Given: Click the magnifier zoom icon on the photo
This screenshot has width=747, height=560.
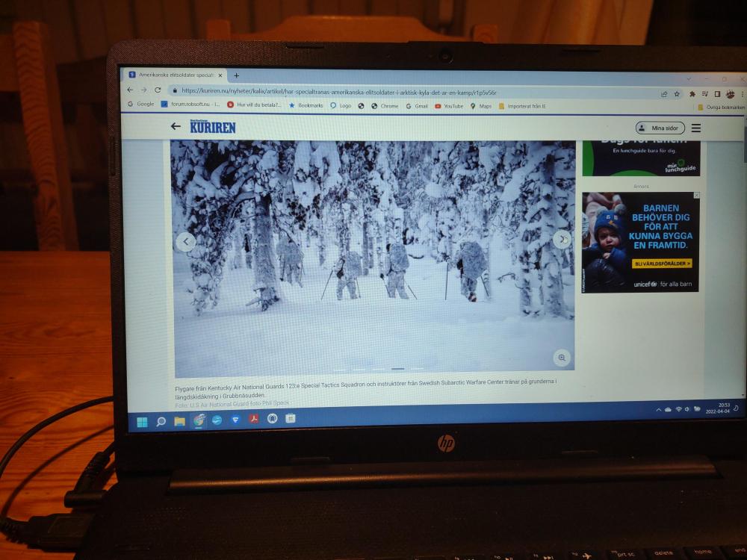Looking at the screenshot, I should click(562, 358).
